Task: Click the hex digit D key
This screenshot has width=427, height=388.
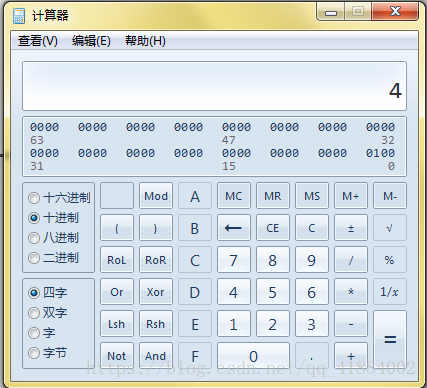Action: [195, 292]
